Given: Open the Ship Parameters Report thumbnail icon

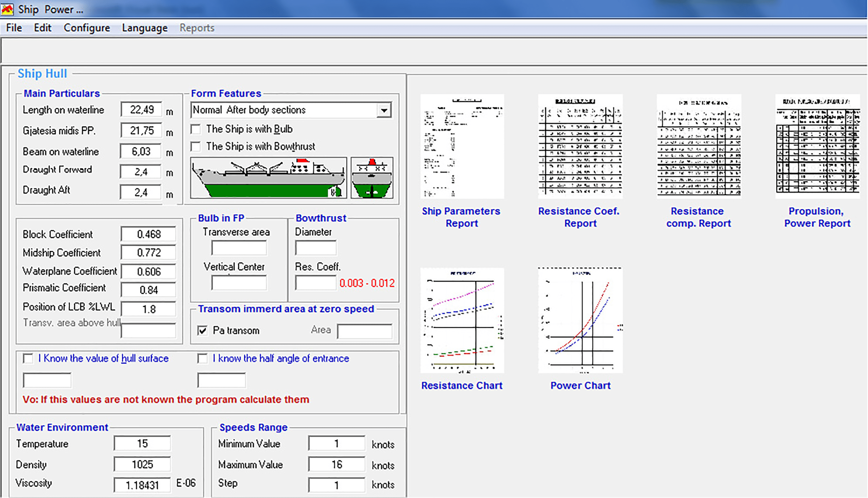Looking at the screenshot, I should [x=462, y=146].
